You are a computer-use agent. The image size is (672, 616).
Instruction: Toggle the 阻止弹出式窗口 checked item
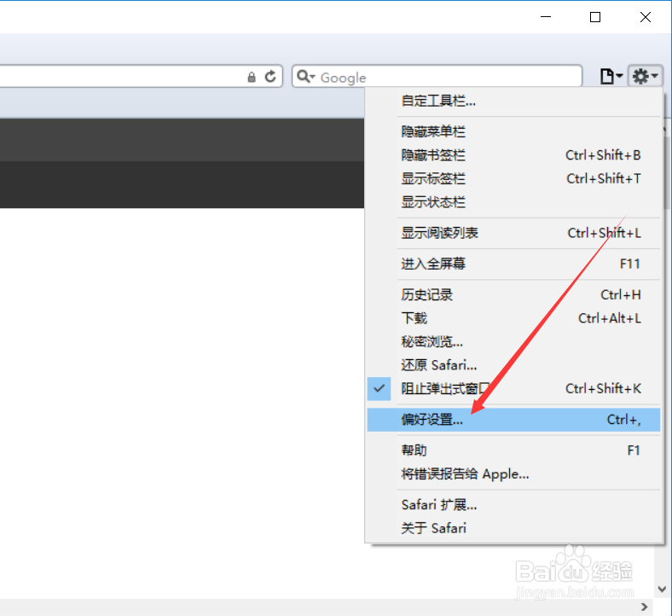[x=513, y=389]
